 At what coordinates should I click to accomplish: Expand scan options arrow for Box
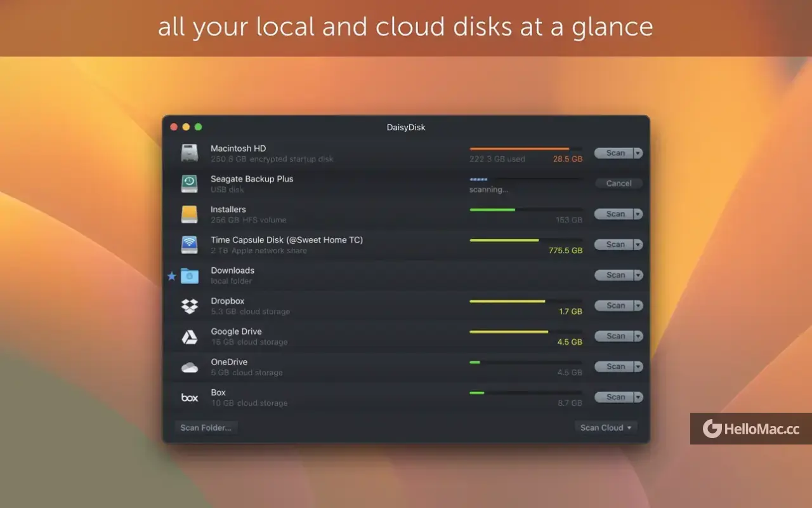[638, 397]
